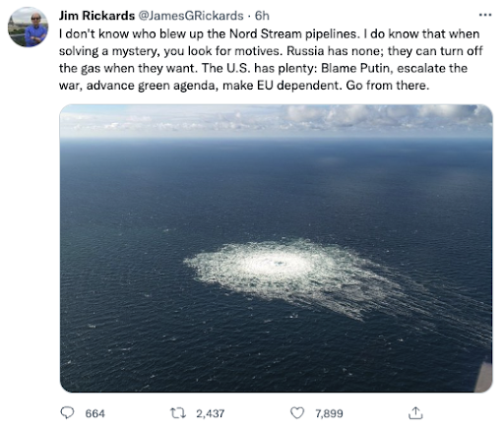The height and width of the screenshot is (428, 504).
Task: Click the Jim Rickards display name
Action: point(96,16)
